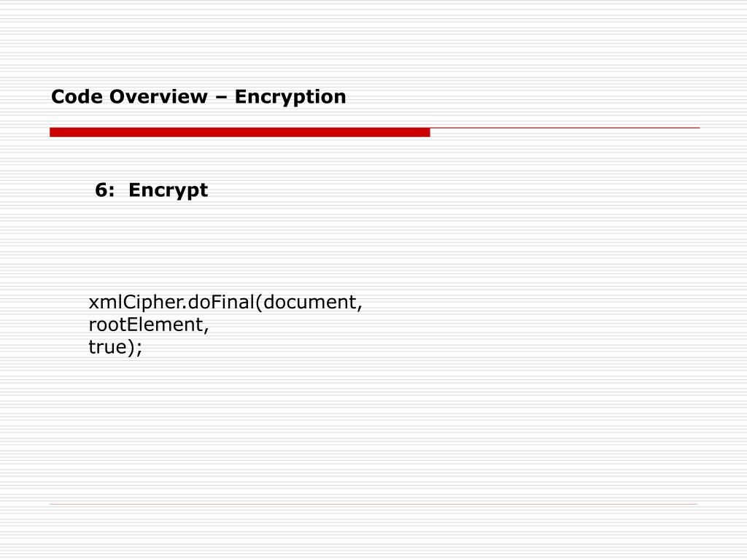Click the thin red line right of bar

click(x=565, y=128)
